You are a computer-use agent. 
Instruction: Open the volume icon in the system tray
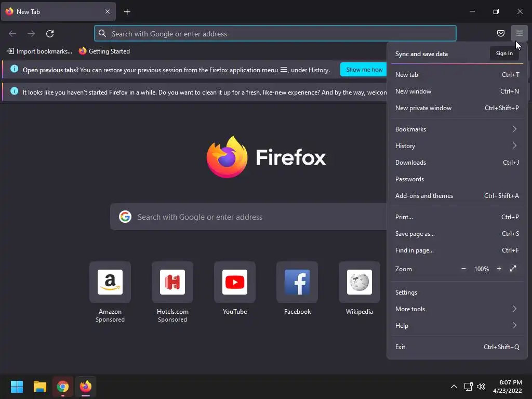(481, 387)
